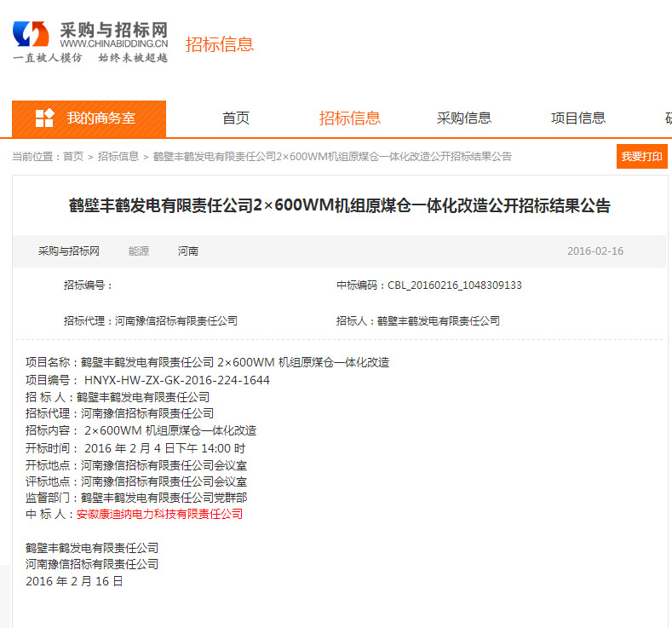Click the 中标编码 CBL_20160216 code text
The width and height of the screenshot is (672, 628).
click(454, 285)
